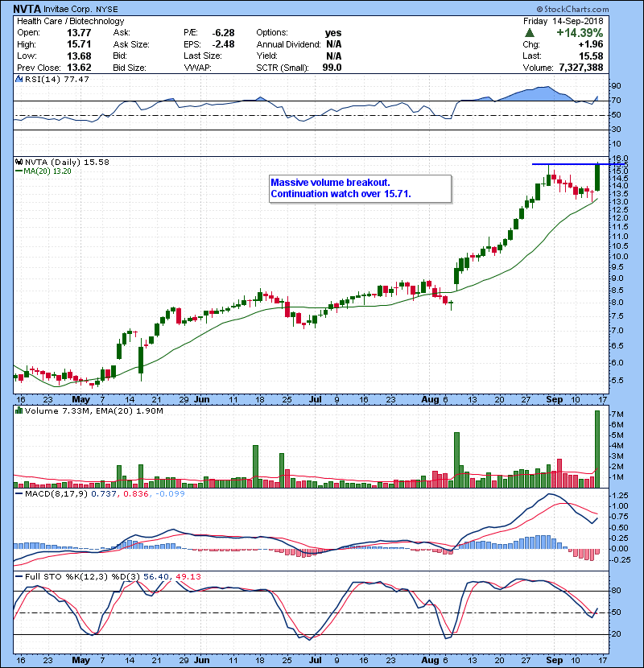Viewport: 644px width, 668px height.
Task: Click the SCTR (Small) value 99.0
Action: click(x=332, y=68)
